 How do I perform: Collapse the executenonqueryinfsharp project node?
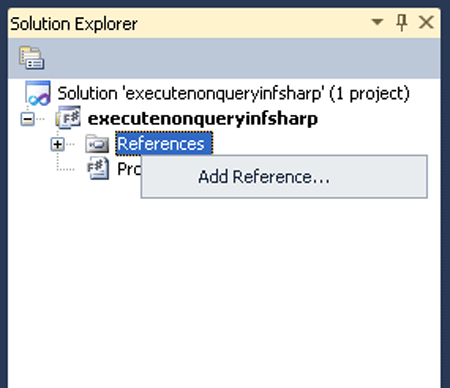(27, 119)
